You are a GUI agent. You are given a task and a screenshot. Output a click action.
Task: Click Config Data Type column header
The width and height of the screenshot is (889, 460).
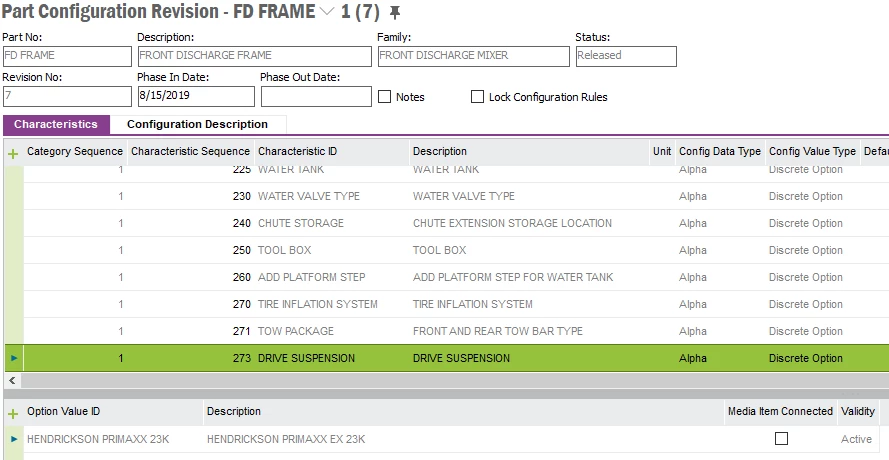click(x=720, y=152)
